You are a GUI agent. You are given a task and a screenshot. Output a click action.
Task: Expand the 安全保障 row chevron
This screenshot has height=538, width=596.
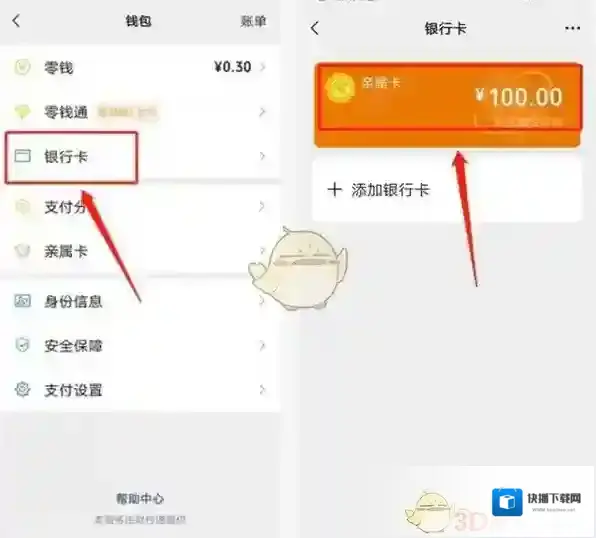262,345
